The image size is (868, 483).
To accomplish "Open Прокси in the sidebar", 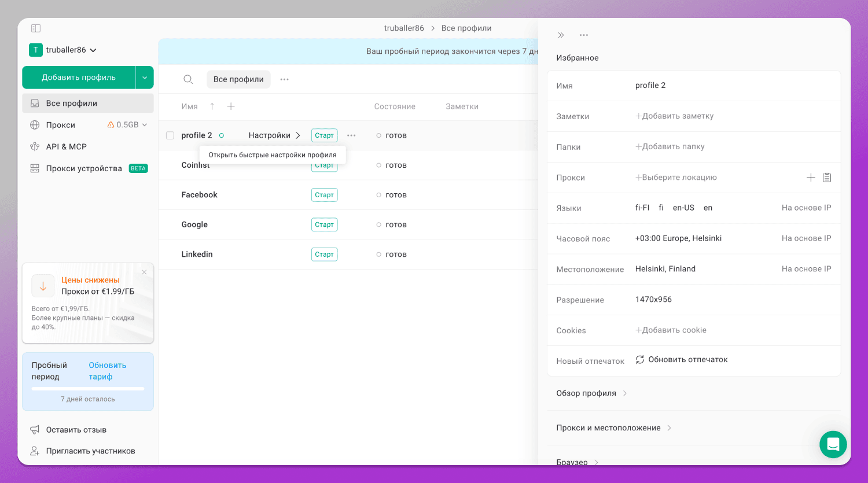I will coord(61,125).
